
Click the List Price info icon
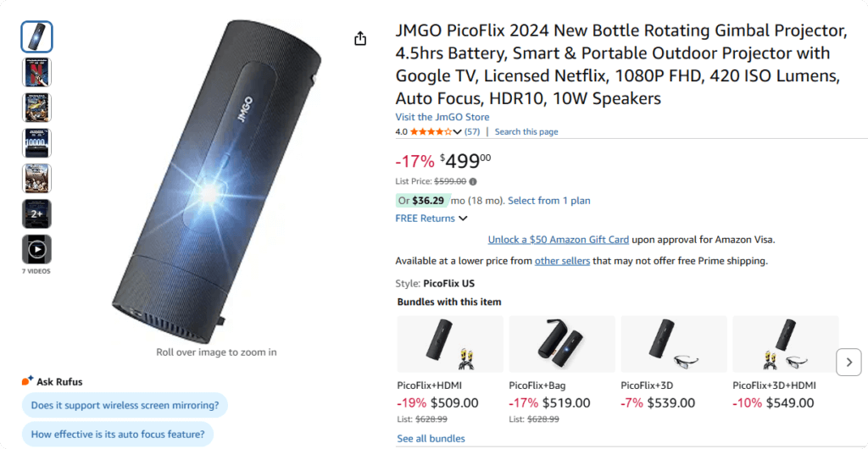click(x=473, y=181)
